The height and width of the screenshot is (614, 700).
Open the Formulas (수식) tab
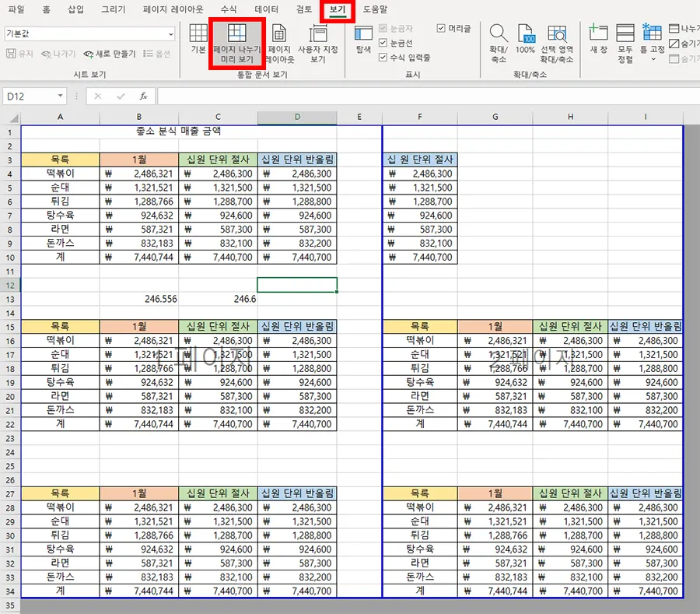click(229, 9)
